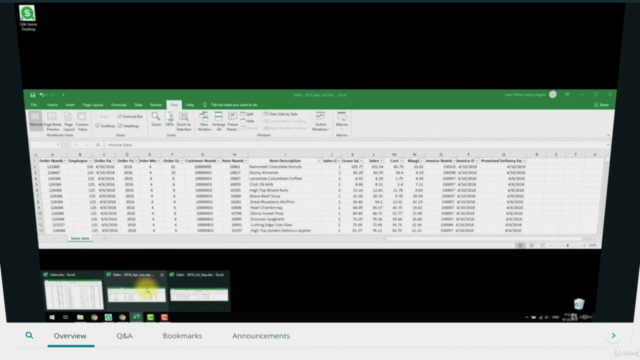Image resolution: width=640 pixels, height=360 pixels.
Task: Select the Page Layout view button in the ribbon
Action: click(68, 121)
